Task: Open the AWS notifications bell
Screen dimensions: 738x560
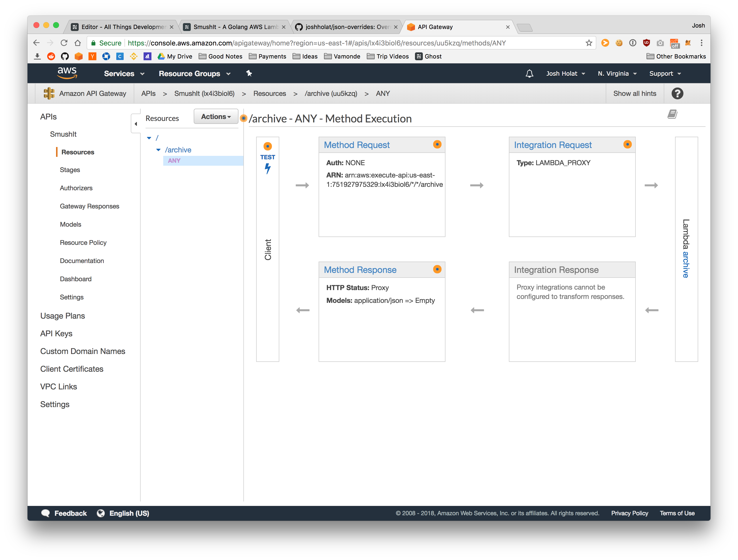Action: [530, 74]
